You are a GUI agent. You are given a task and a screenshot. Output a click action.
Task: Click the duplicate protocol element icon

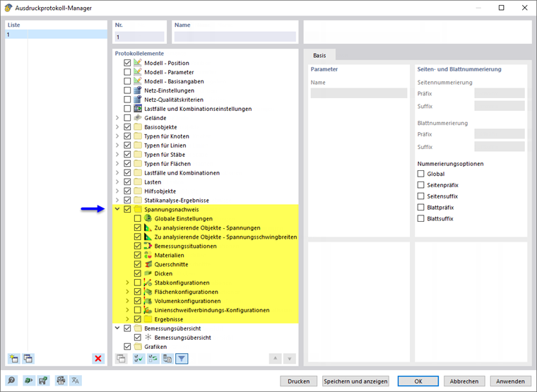click(x=121, y=358)
